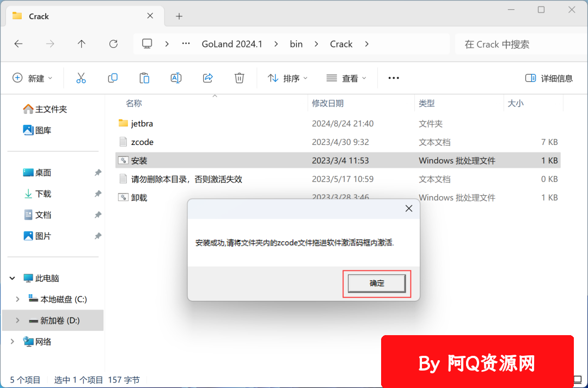Navigate up one folder level
588x388 pixels.
tap(81, 44)
